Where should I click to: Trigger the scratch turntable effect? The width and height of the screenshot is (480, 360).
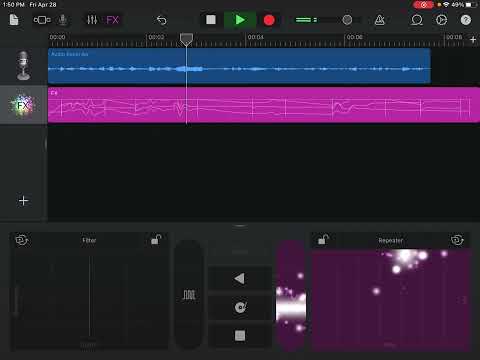coord(240,307)
